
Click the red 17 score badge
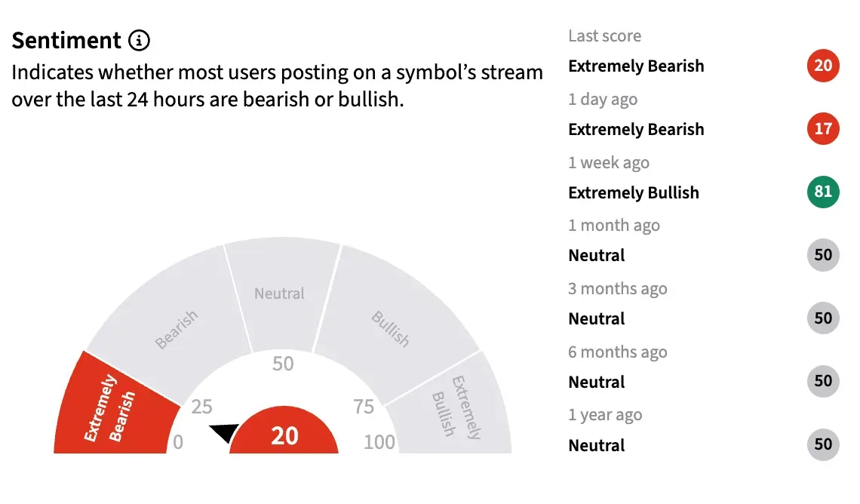[x=823, y=129]
